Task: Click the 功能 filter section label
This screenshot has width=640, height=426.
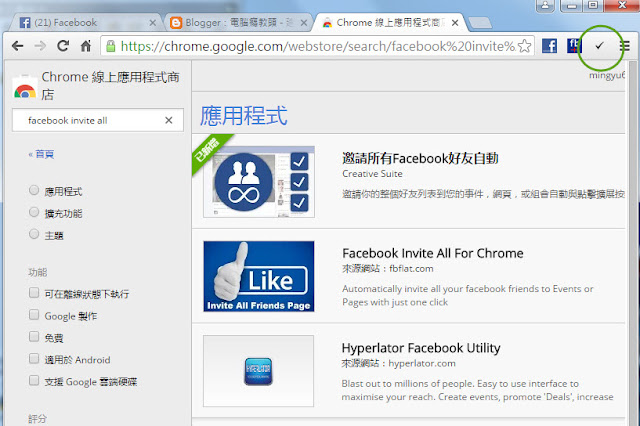Action: coord(38,272)
